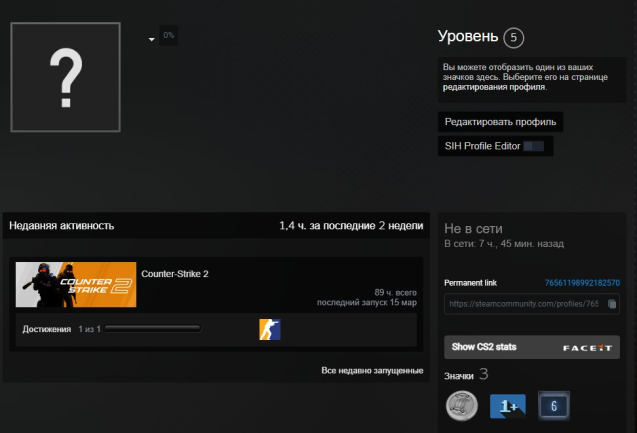Open the question mark avatar image
The height and width of the screenshot is (433, 637).
[x=66, y=76]
